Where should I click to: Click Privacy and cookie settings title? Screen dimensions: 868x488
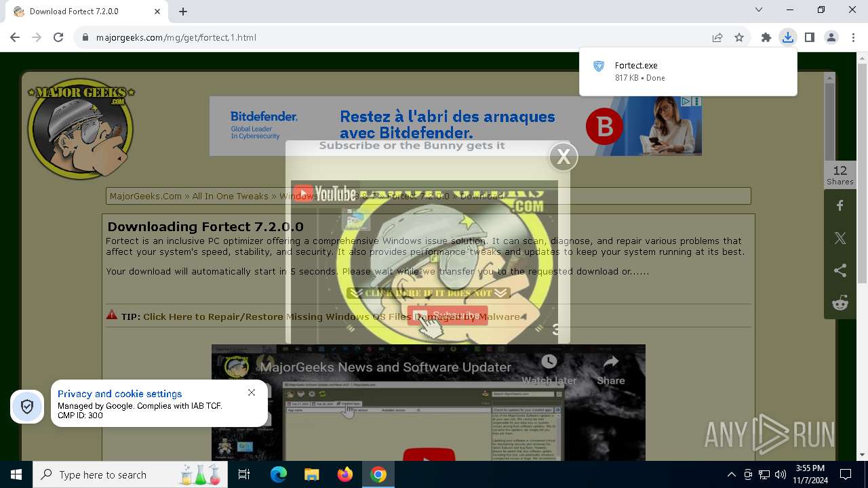pyautogui.click(x=120, y=394)
